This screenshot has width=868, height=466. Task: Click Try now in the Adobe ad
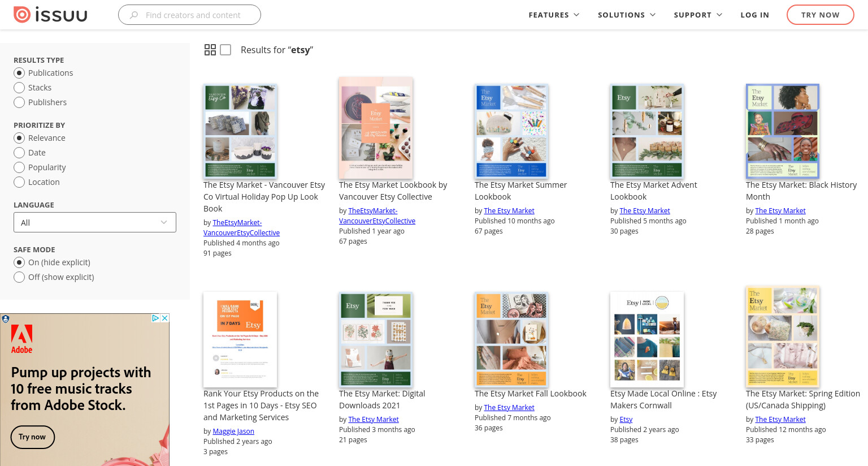32,437
